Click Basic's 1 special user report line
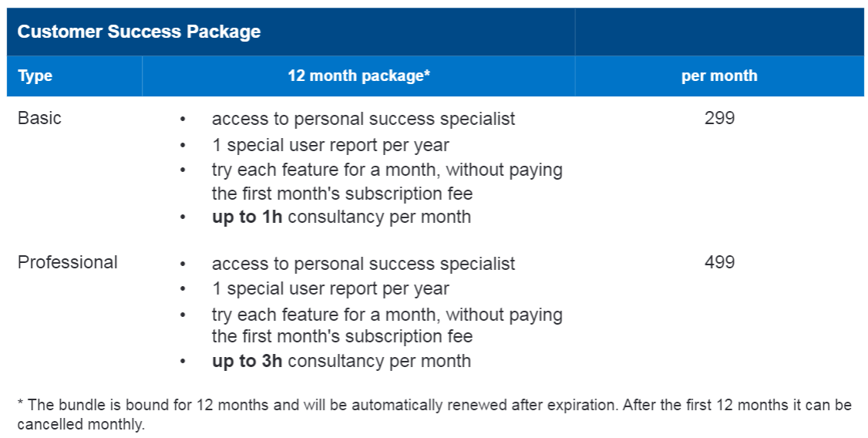 tap(331, 145)
